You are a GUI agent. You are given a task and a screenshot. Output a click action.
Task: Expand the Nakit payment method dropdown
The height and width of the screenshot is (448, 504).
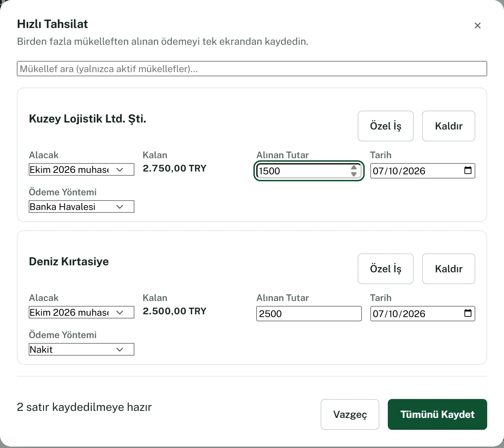point(82,350)
